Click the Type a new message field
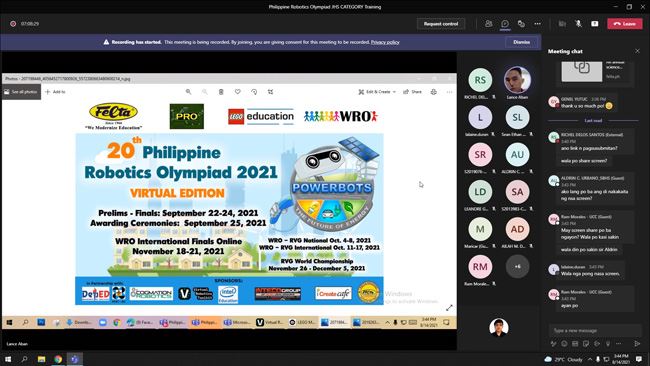 pyautogui.click(x=595, y=330)
